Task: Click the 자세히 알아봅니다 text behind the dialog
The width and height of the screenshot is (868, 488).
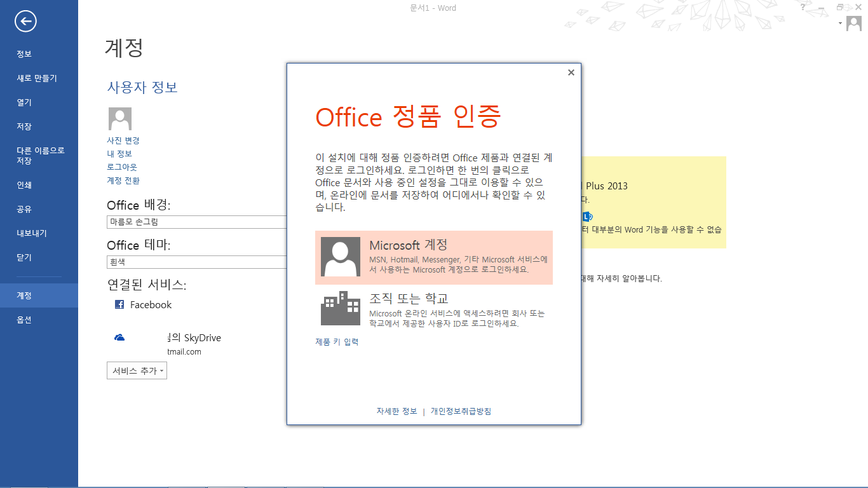Action: click(631, 278)
